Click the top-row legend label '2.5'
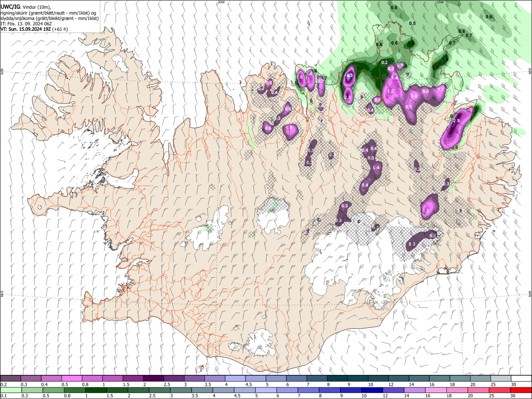Image resolution: width=532 pixels, height=399 pixels. [167, 384]
